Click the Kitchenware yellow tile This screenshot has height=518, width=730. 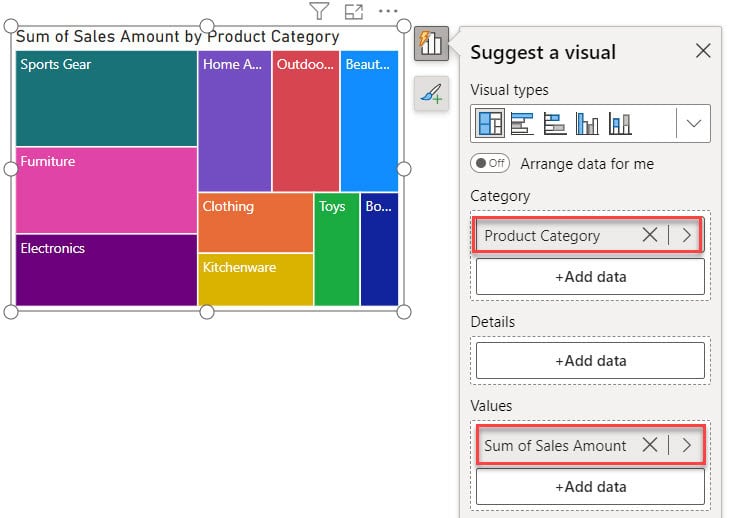(x=256, y=280)
